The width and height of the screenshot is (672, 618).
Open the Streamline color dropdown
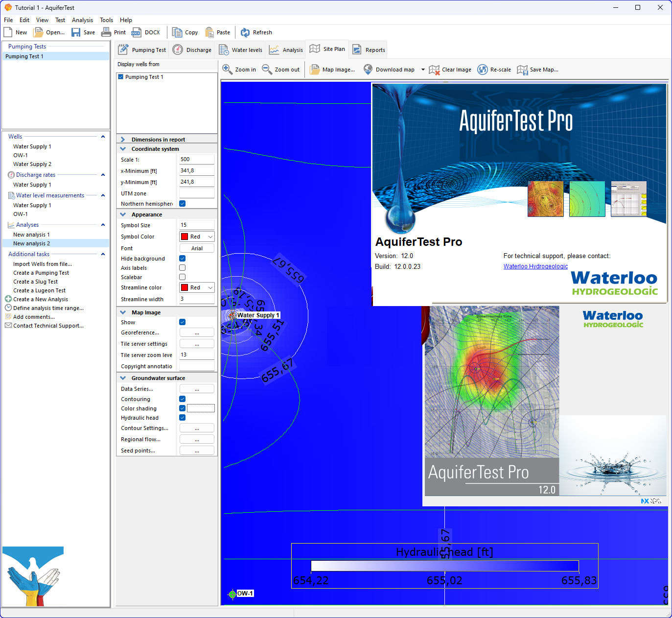pyautogui.click(x=210, y=287)
